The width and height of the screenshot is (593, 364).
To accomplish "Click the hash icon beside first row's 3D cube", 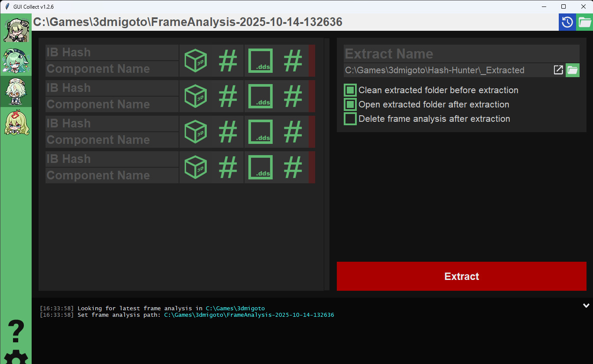I will coord(228,61).
